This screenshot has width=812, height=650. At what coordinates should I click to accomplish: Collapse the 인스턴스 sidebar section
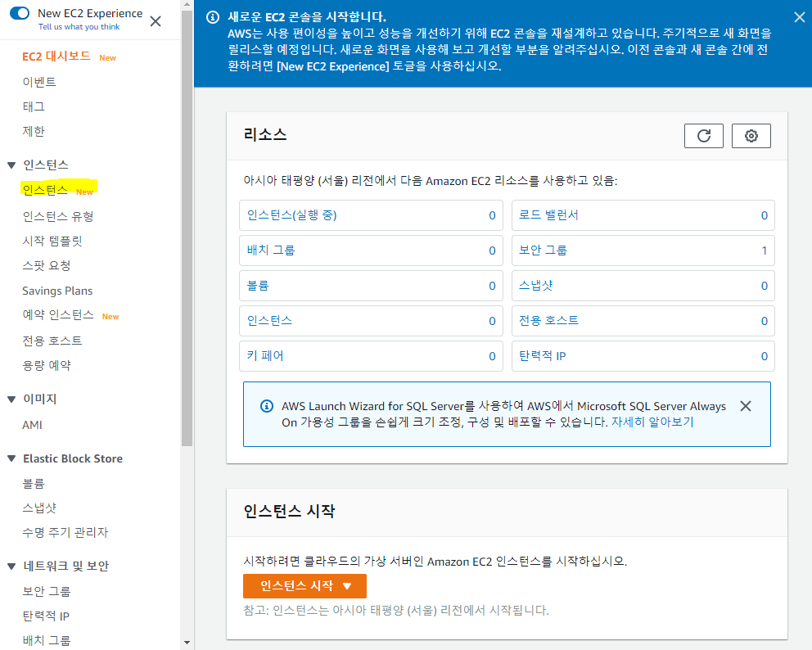click(x=11, y=165)
